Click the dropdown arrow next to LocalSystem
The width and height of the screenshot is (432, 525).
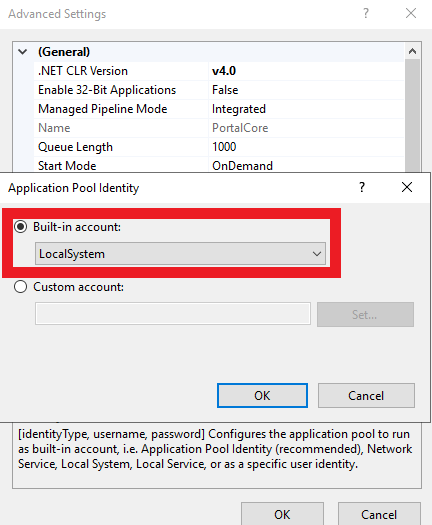[317, 254]
